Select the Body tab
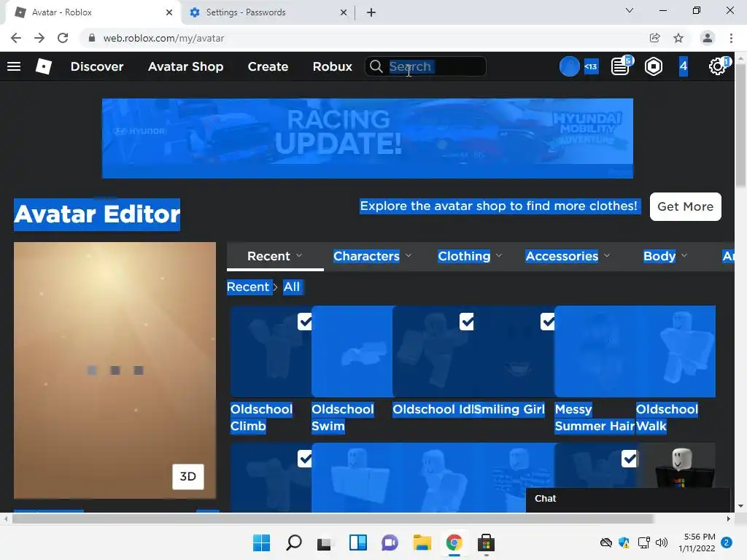 click(x=659, y=256)
